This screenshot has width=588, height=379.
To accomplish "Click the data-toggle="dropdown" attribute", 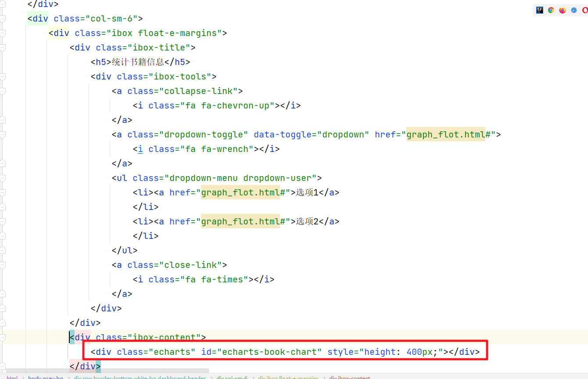I will [x=312, y=134].
